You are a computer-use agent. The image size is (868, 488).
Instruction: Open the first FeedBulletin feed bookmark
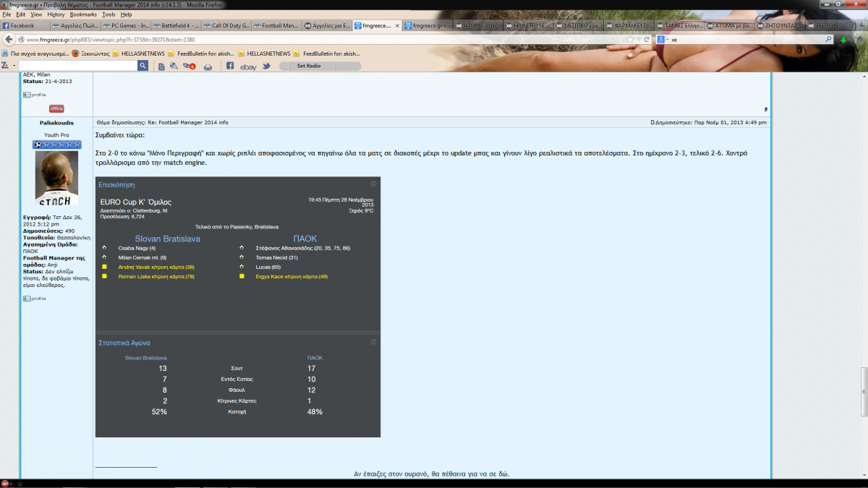[x=203, y=53]
